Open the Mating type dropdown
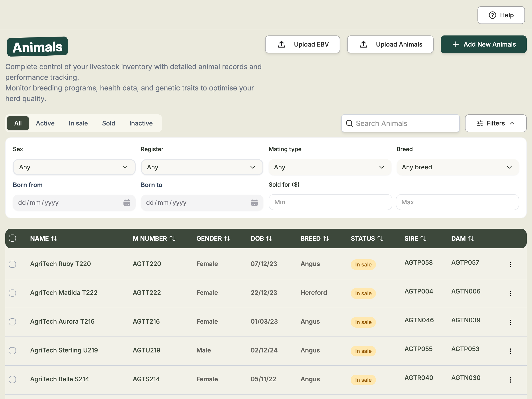 click(330, 167)
